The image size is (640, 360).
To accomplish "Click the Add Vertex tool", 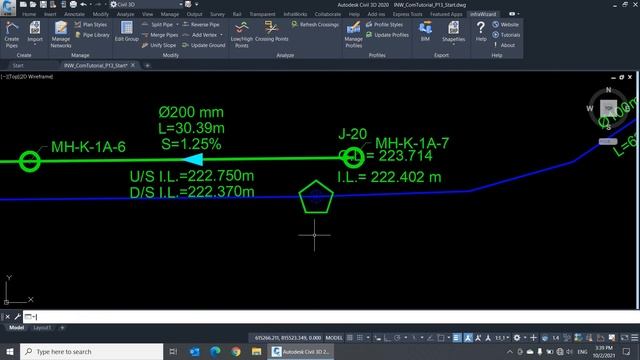I will [x=200, y=35].
